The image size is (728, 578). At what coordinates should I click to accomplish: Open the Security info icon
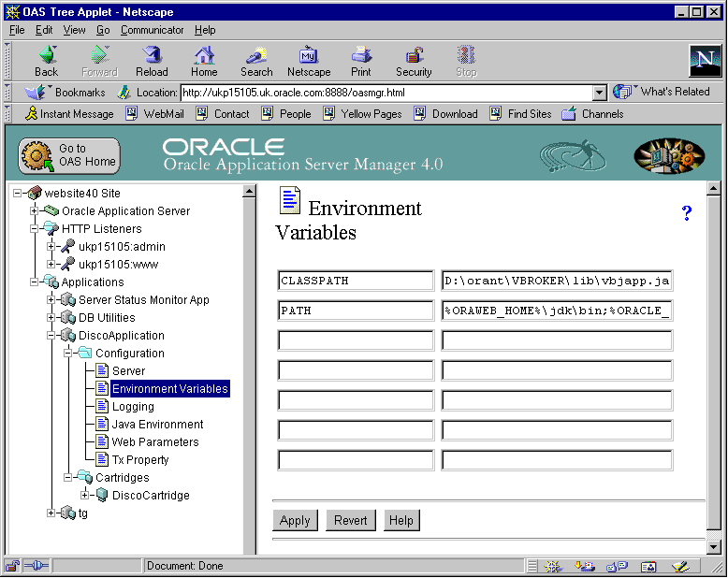[x=414, y=55]
